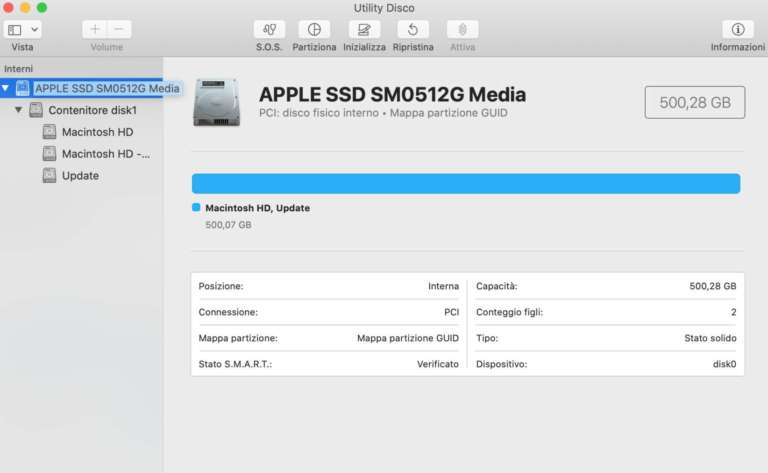Select APPLE SSD SM0512G Media in sidebar
Screen dimensions: 768x473
107,89
